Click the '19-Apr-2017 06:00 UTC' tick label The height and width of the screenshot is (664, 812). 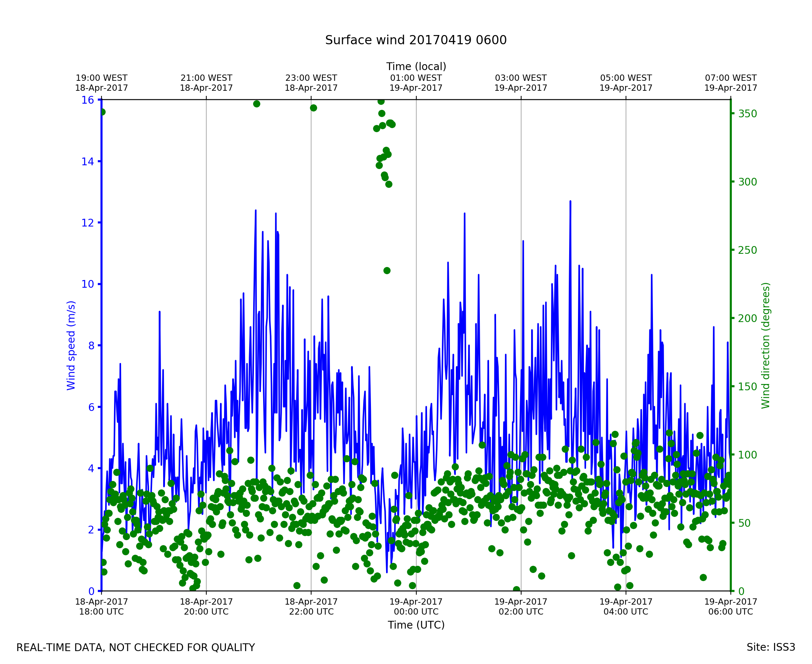click(x=730, y=606)
